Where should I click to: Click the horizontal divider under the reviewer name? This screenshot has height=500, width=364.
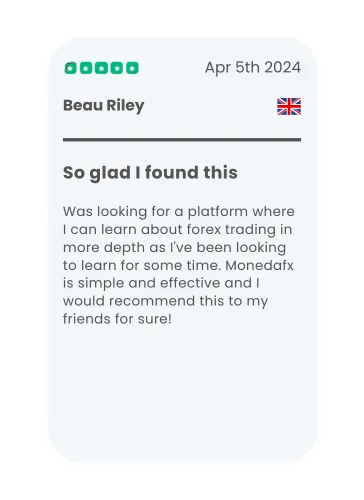tap(182, 140)
